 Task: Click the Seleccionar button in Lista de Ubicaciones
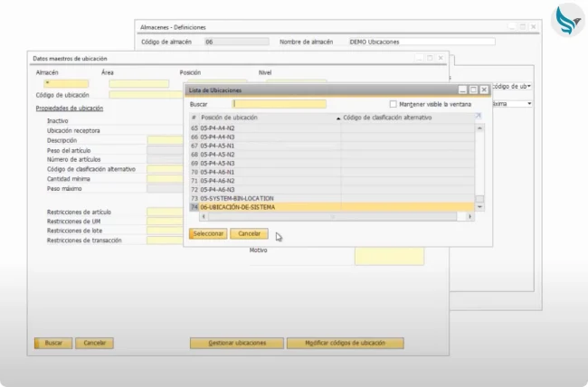208,233
